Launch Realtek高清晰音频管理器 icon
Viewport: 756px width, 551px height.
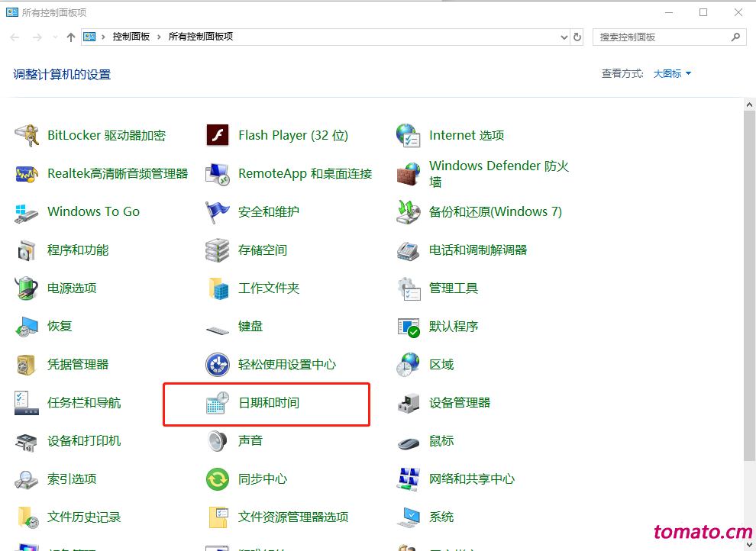27,173
